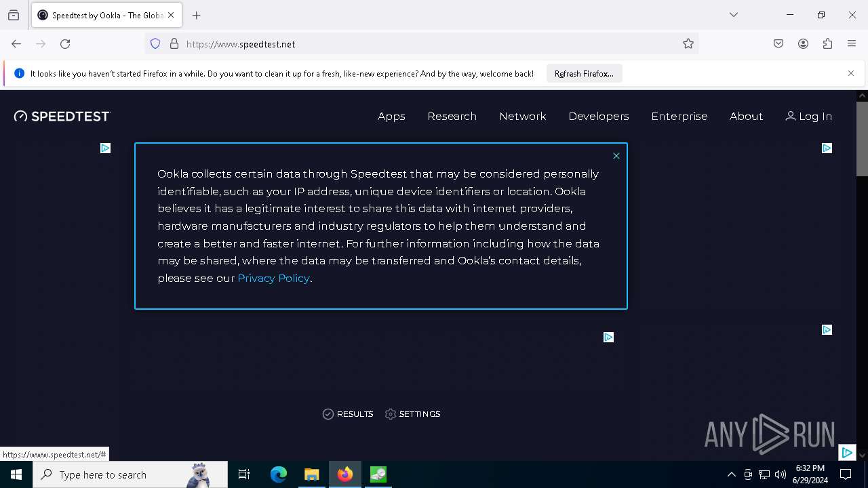Bookmark this page with star icon

(x=688, y=44)
